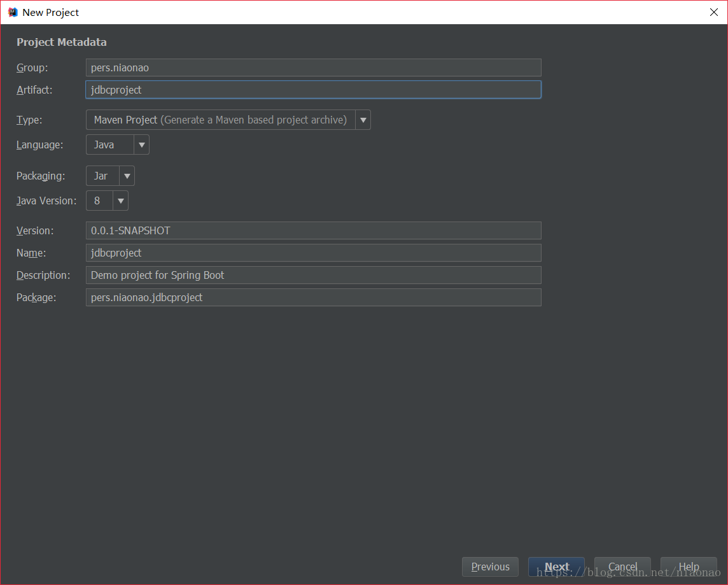728x585 pixels.
Task: Click the Name input field
Action: point(313,253)
